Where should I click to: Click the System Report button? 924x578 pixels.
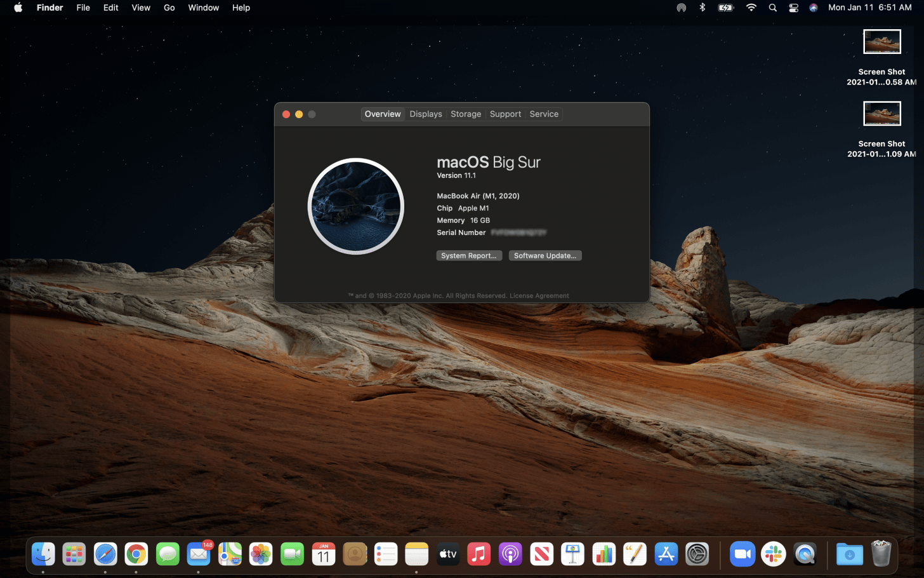pos(469,255)
